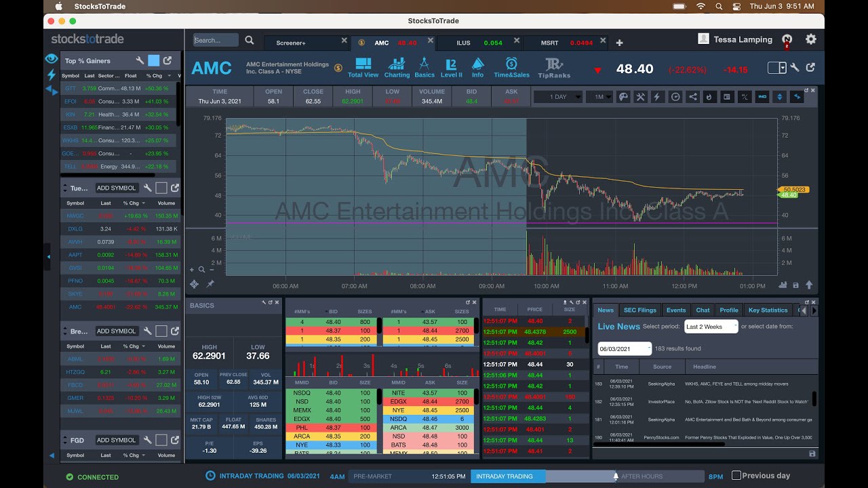Open the Key Statistics tab
Viewport: 868px width, 488px height.
[768, 310]
